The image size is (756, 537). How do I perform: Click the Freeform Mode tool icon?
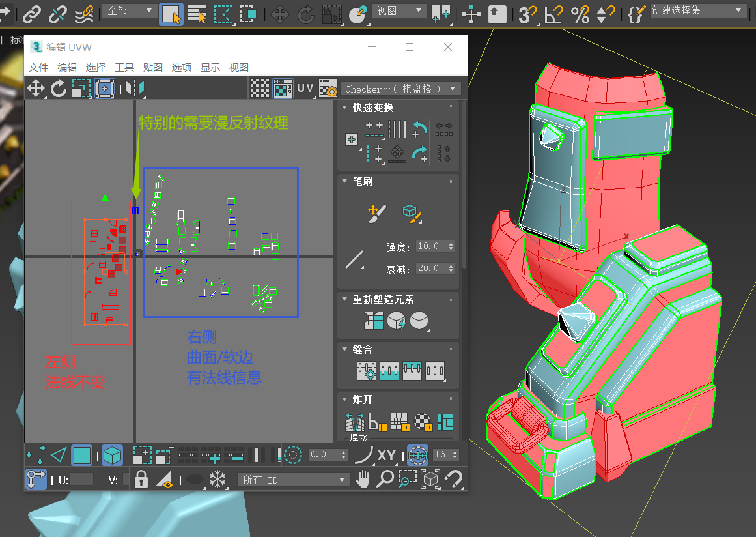pos(105,89)
